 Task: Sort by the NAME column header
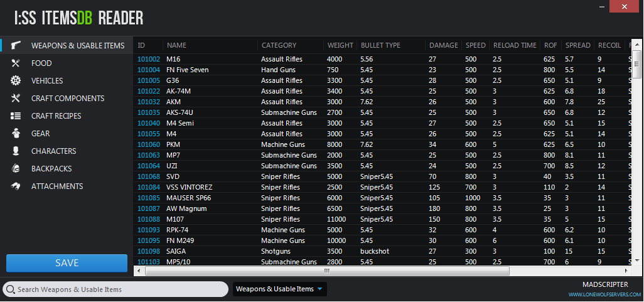[176, 45]
